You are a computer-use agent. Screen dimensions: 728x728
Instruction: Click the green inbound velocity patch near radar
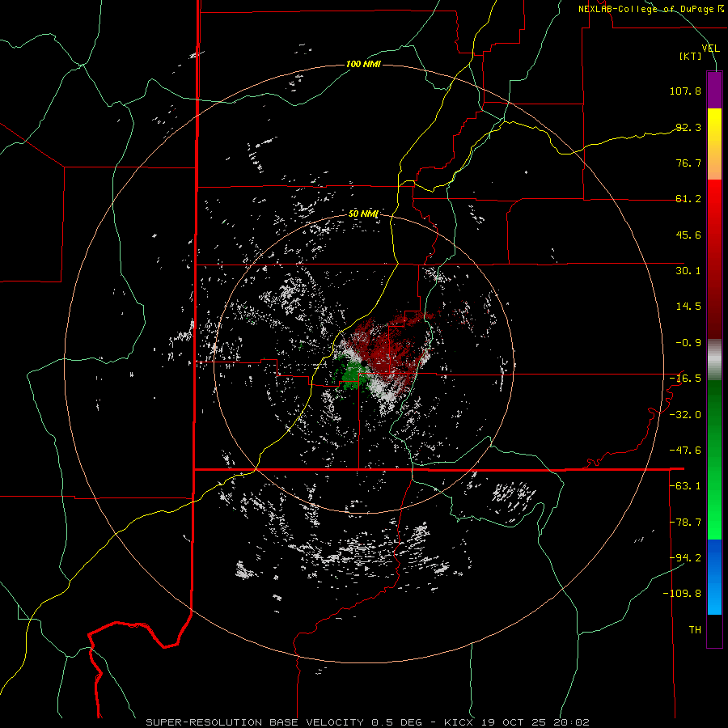pos(353,376)
